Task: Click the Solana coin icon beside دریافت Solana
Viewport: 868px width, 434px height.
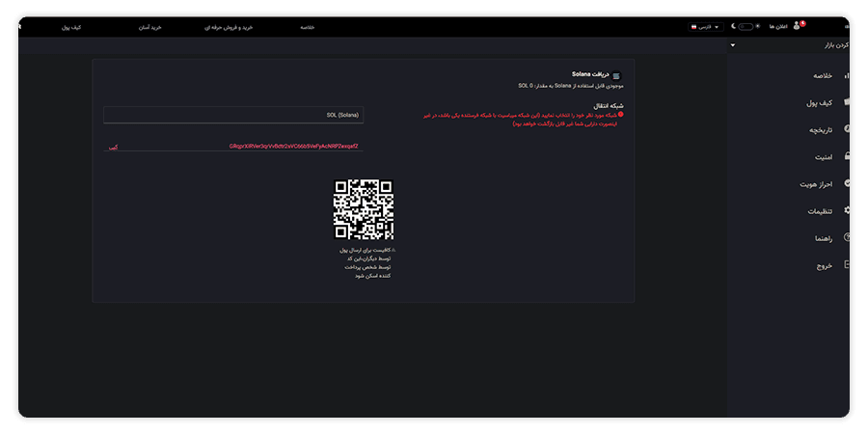Action: click(x=616, y=76)
